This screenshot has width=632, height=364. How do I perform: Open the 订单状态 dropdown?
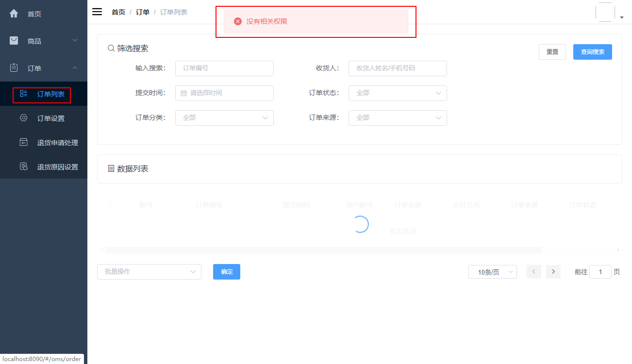[x=398, y=93]
